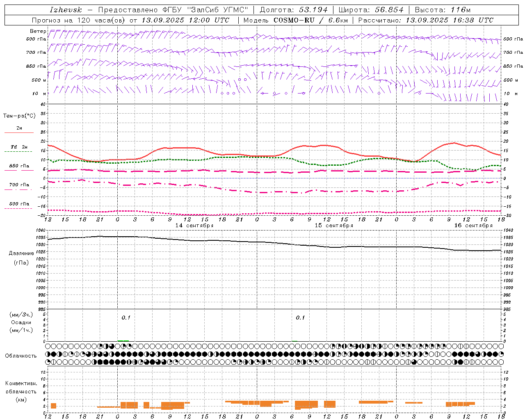Click the '(мм/1ч.)' precipitation unit label
Image resolution: width=525 pixels, height=420 pixels.
21,330
